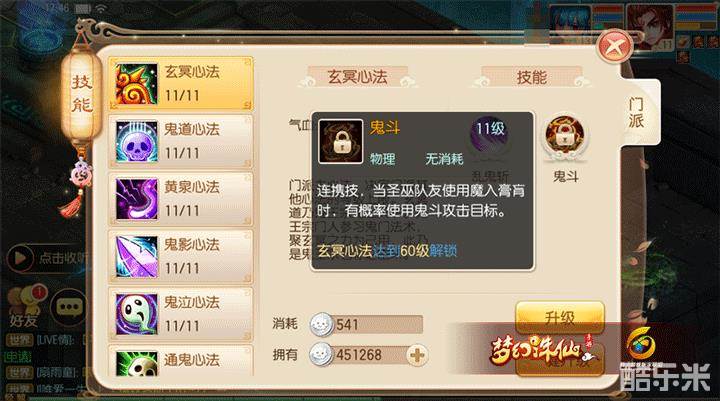
Task: Open the chat bubble icon
Action: (69, 307)
